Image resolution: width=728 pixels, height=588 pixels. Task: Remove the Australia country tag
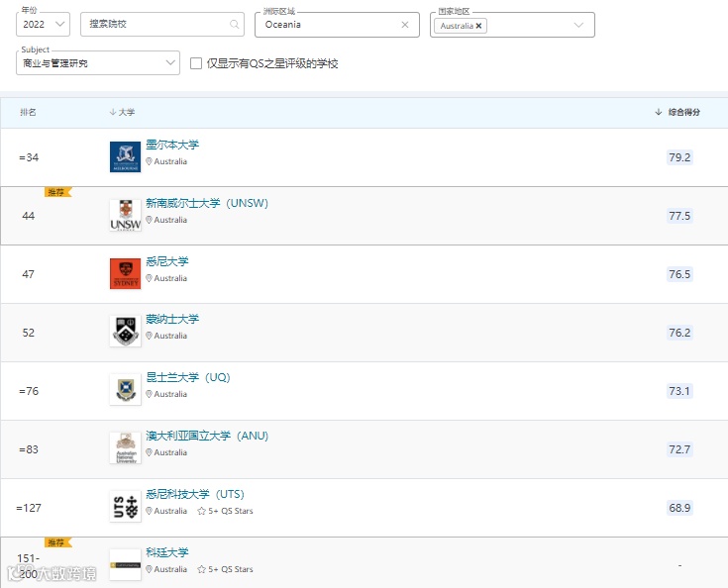pyautogui.click(x=478, y=26)
